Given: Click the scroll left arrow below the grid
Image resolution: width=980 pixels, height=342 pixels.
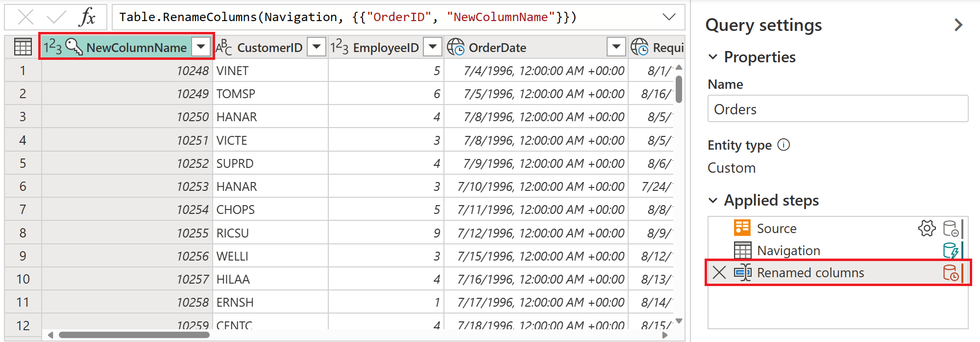Looking at the screenshot, I should click(50, 335).
